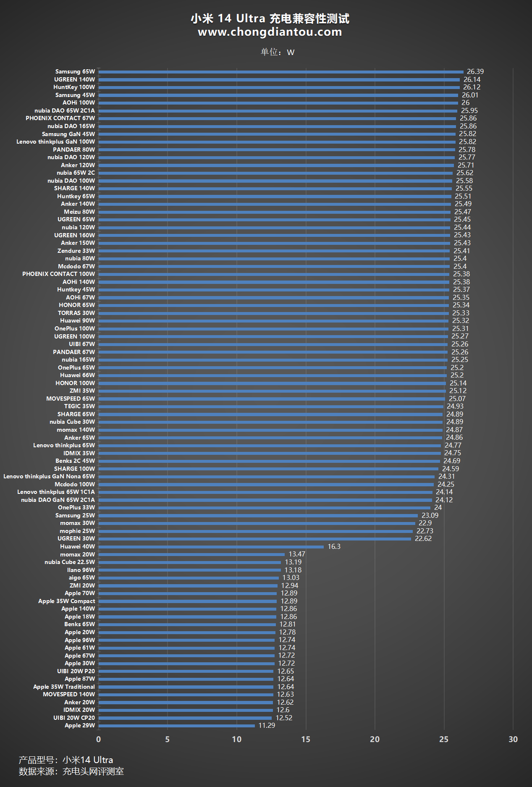Click the 'Anker 120W' row label
The width and height of the screenshot is (532, 787).
point(78,165)
